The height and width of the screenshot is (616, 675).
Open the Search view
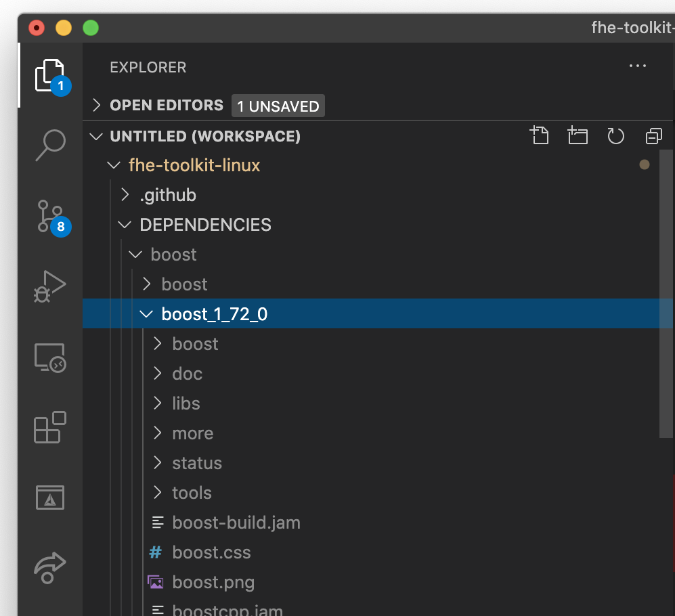click(50, 145)
